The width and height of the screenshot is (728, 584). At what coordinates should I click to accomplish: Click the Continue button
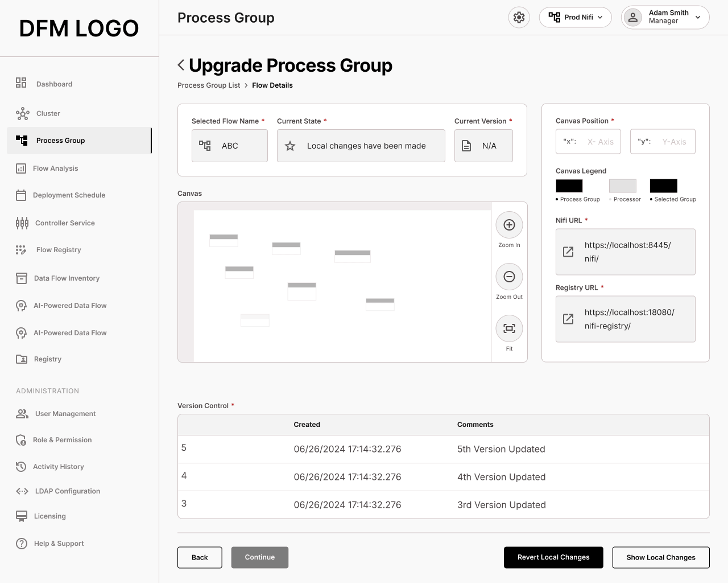pyautogui.click(x=260, y=558)
